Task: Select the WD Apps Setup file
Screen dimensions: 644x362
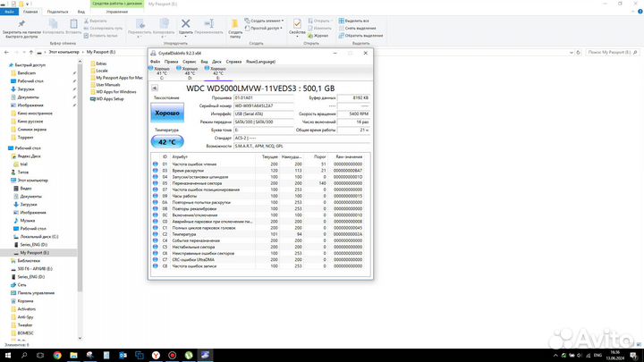Action: click(106, 99)
